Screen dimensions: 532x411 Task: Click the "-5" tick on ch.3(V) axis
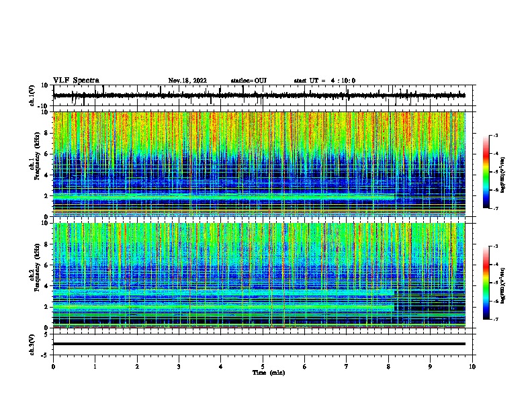pos(45,355)
